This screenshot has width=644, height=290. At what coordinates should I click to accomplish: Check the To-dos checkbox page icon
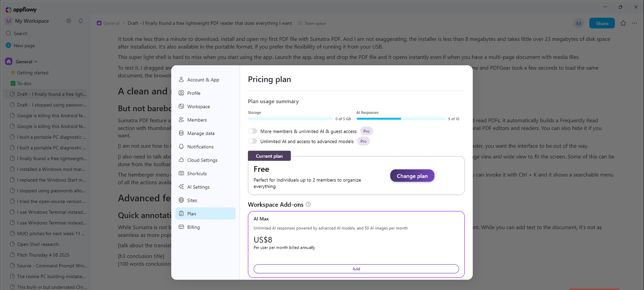pyautogui.click(x=13, y=84)
